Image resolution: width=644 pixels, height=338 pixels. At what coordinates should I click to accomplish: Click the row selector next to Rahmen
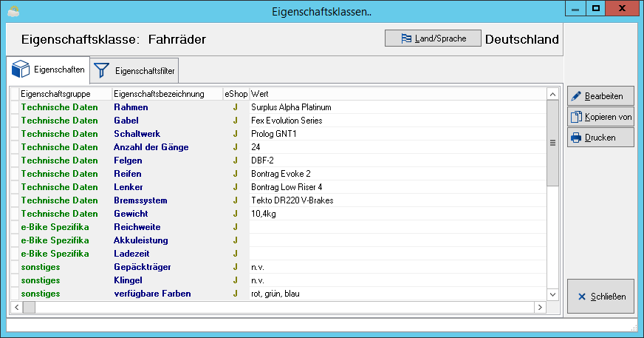tap(15, 107)
